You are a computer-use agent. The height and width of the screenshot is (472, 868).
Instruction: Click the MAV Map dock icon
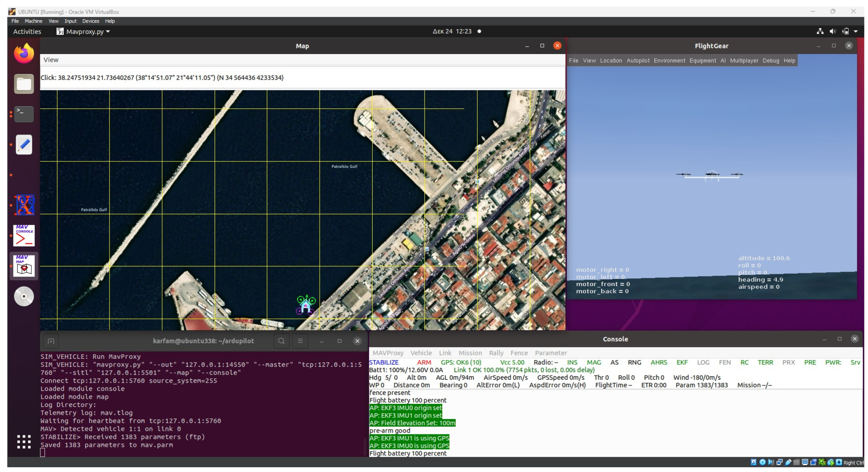pos(24,266)
